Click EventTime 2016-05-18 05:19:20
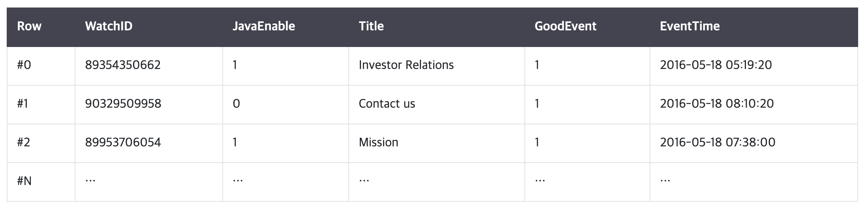The image size is (868, 214). click(x=716, y=65)
